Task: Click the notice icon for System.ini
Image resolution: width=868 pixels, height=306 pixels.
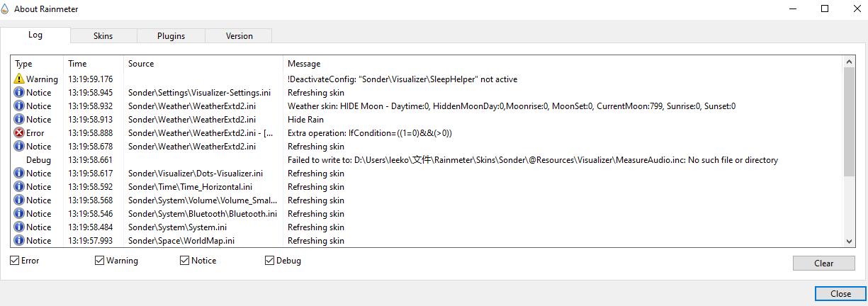Action: [x=19, y=227]
